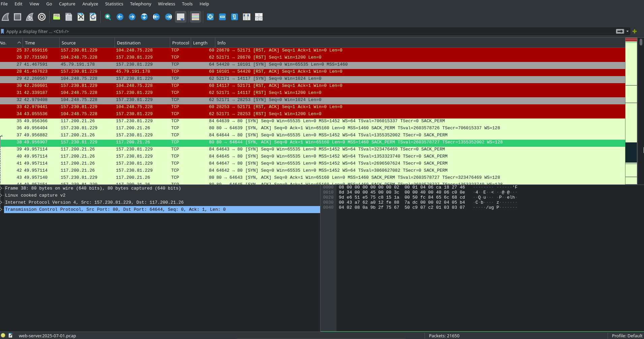Stop the running capture
The width and height of the screenshot is (644, 339).
click(17, 16)
